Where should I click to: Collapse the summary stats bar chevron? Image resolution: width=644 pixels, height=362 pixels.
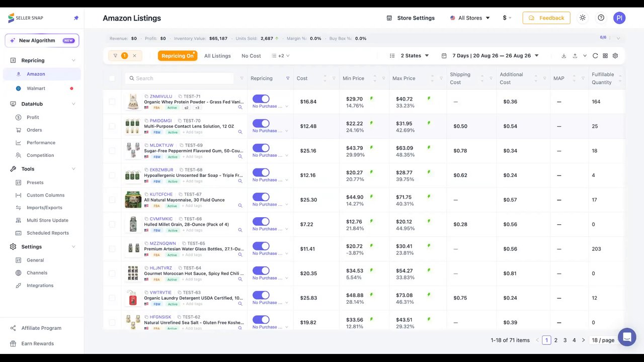(x=618, y=38)
